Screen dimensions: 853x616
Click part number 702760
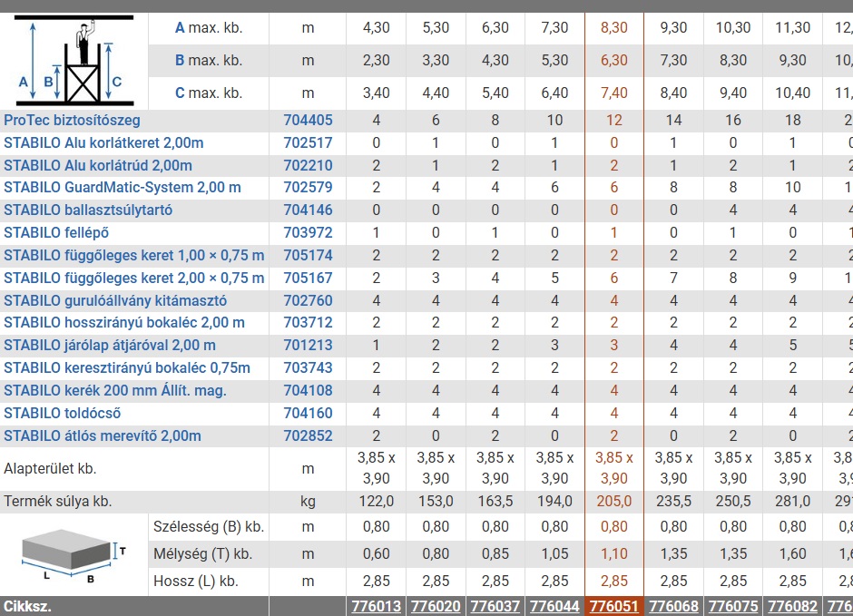308,300
